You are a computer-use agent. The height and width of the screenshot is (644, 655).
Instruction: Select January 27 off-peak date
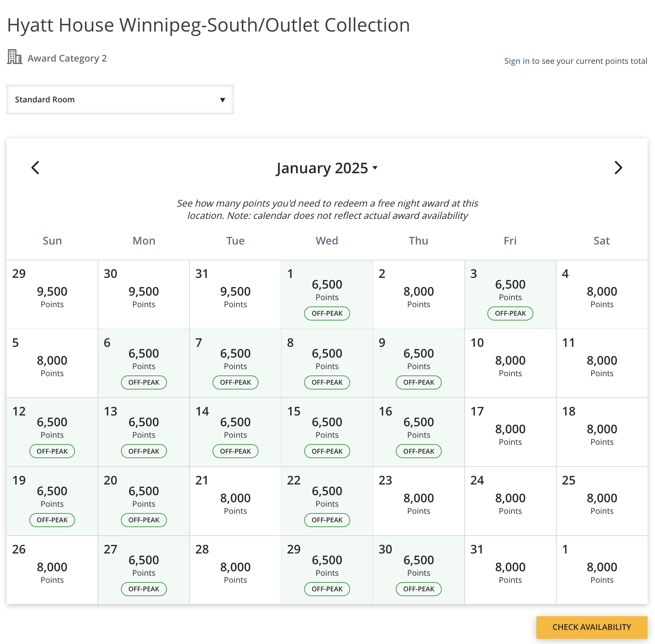144,570
